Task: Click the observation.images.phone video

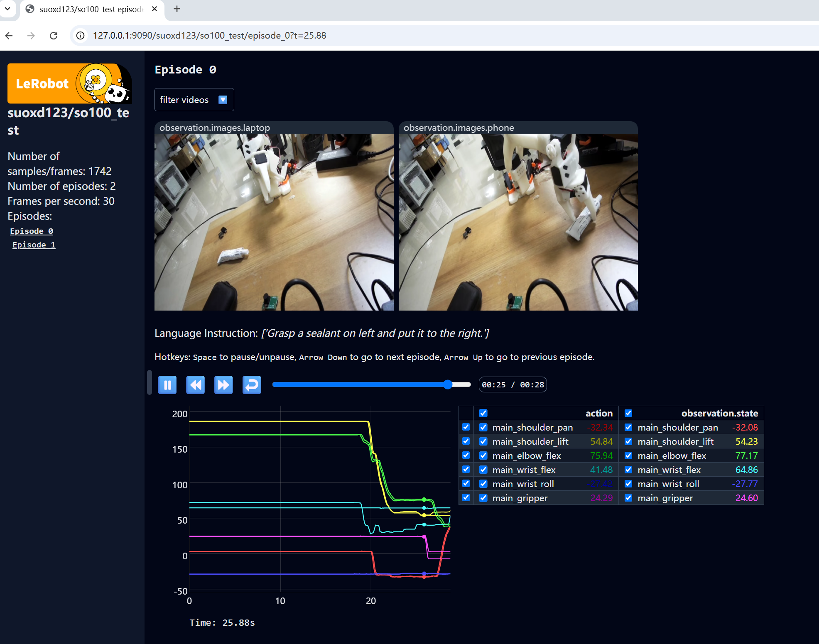Action: tap(518, 222)
